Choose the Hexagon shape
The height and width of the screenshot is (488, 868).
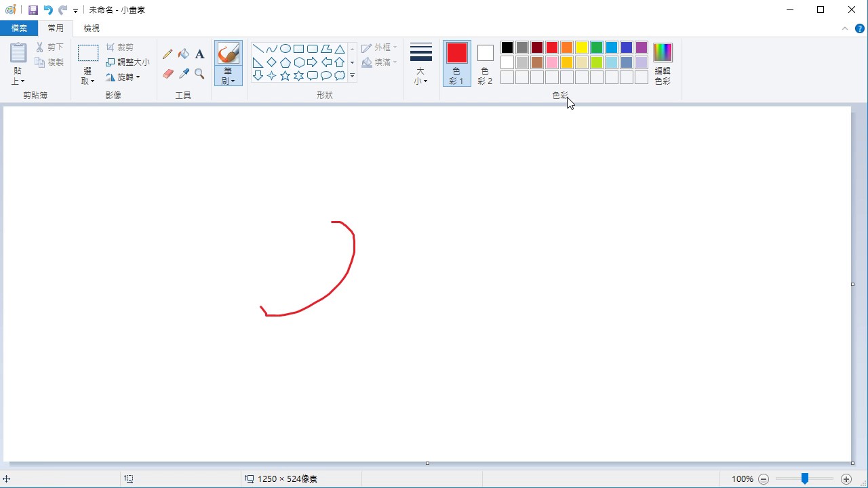[299, 62]
